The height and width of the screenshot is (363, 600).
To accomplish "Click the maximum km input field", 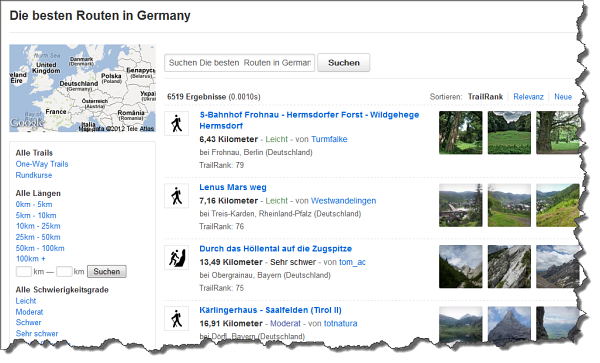I will click(64, 272).
